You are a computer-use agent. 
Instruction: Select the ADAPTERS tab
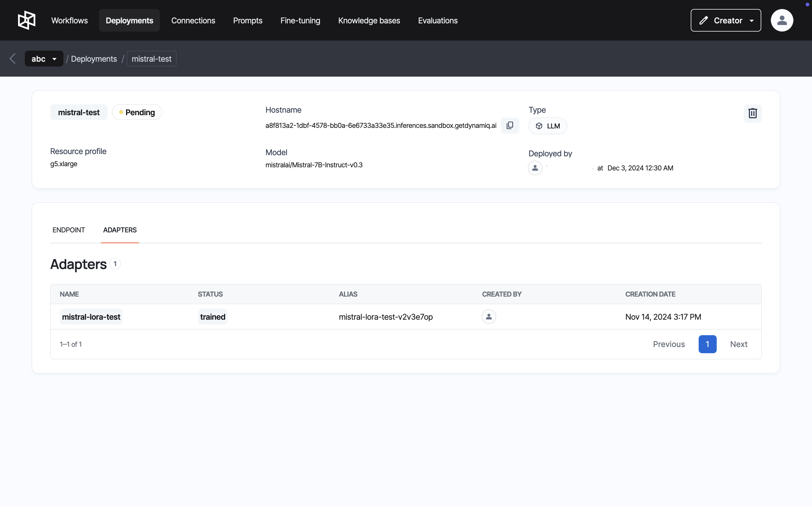pos(120,230)
